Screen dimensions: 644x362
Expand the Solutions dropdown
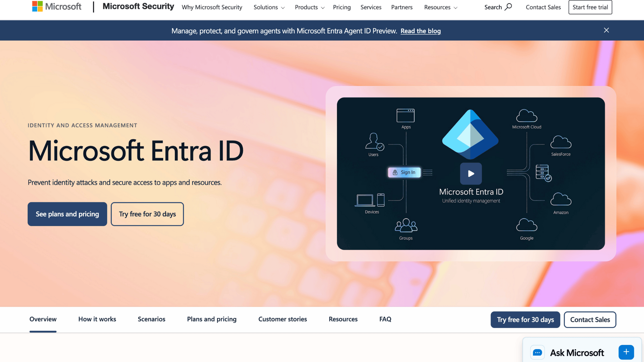point(269,7)
